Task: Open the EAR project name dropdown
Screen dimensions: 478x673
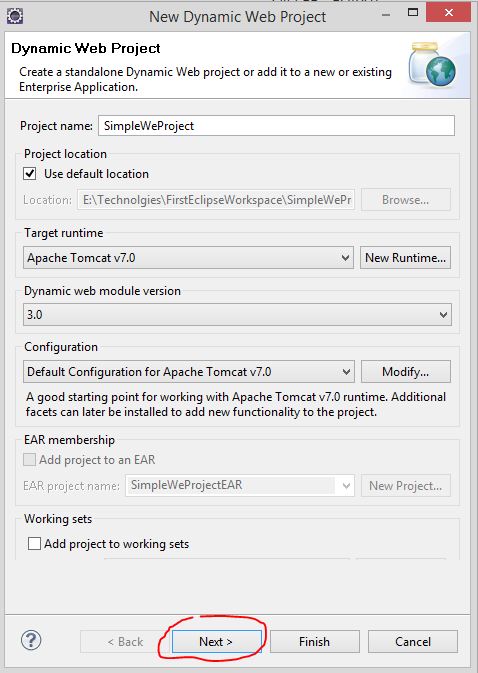Action: [x=240, y=485]
